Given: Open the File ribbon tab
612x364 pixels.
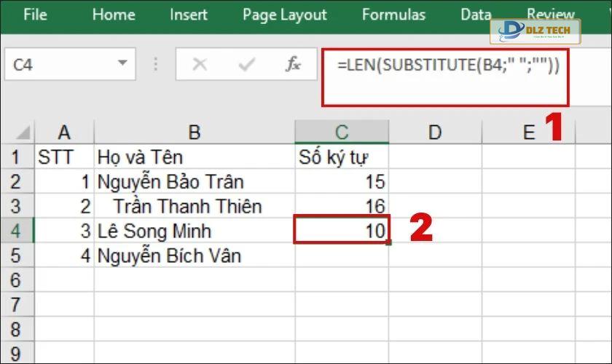Looking at the screenshot, I should 35,15.
